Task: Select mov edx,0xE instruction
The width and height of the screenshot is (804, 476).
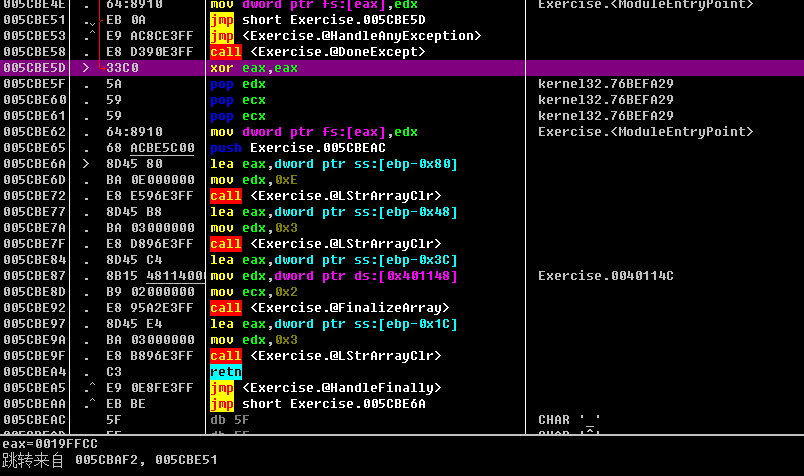Action: [x=254, y=180]
